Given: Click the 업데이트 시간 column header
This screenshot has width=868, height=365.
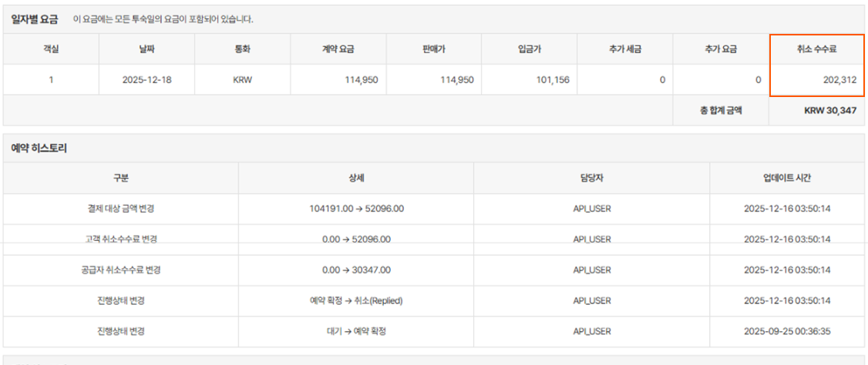Looking at the screenshot, I should 787,178.
